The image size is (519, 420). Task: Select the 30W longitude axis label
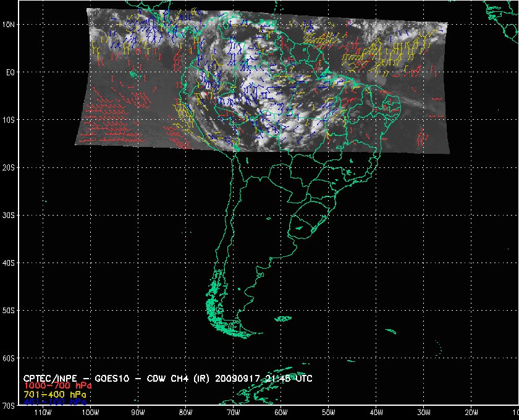423,412
